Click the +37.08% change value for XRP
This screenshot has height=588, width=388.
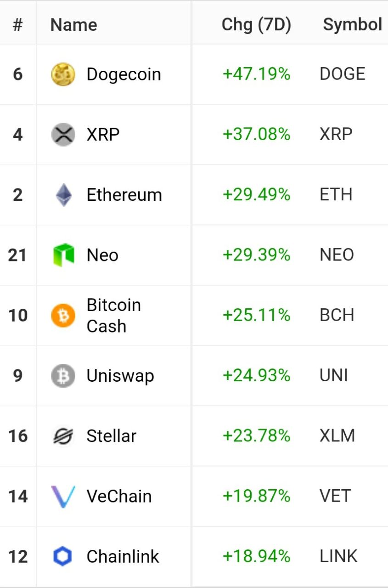256,135
